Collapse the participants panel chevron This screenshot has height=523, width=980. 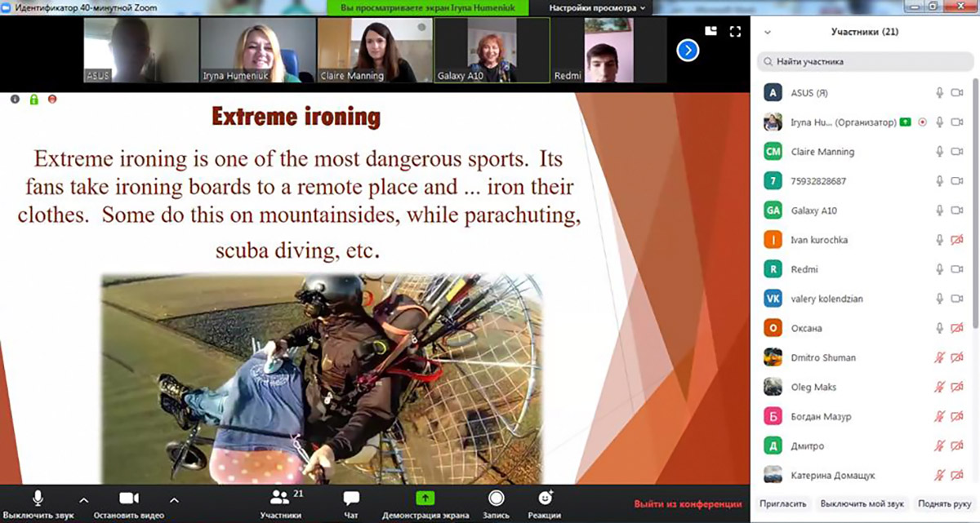pos(767,32)
